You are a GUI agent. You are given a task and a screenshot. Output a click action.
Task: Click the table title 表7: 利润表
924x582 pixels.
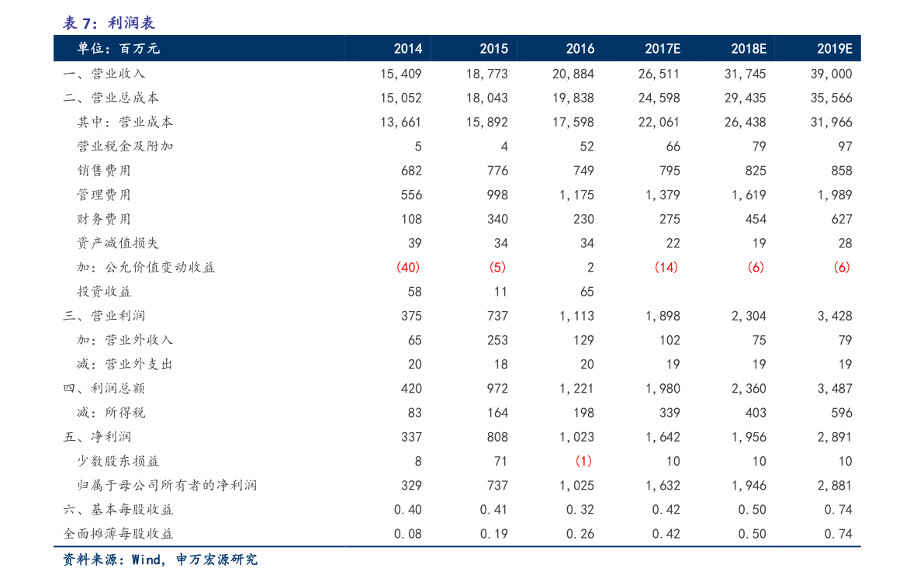click(109, 23)
